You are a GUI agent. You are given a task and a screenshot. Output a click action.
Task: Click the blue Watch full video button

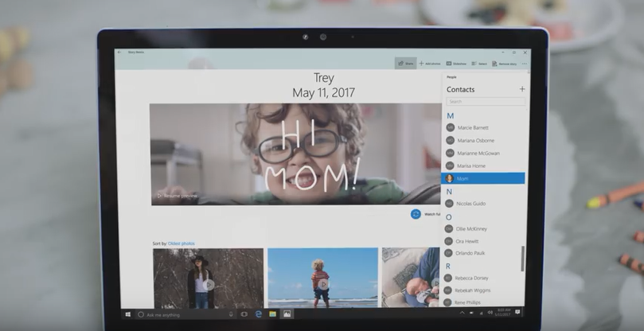416,214
